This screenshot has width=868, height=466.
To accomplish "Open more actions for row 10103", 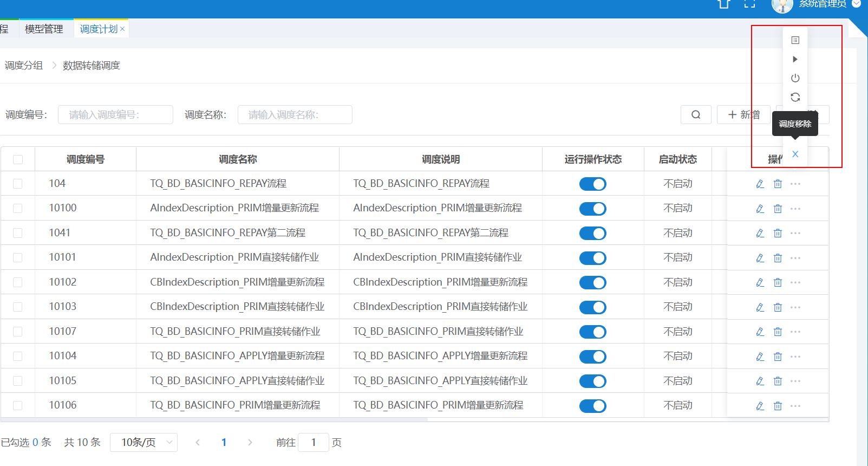I will (x=795, y=307).
